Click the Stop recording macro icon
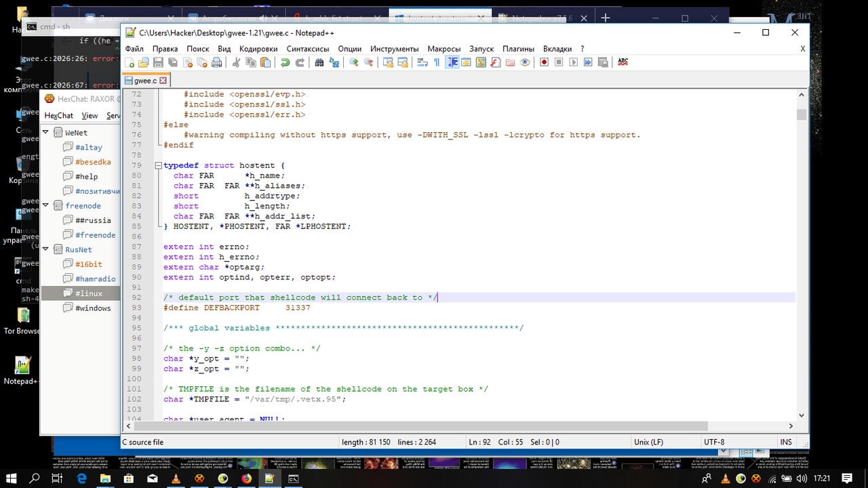 (559, 62)
